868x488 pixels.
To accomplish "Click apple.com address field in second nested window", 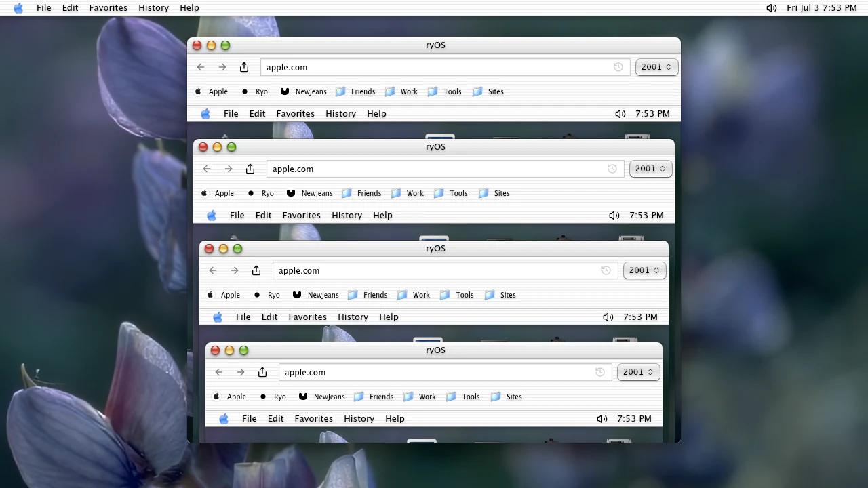I will pos(445,169).
